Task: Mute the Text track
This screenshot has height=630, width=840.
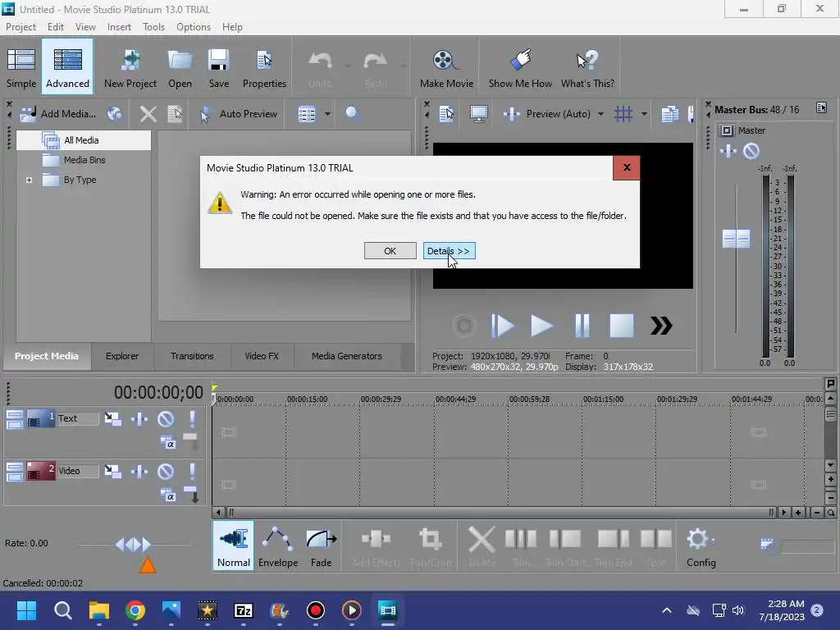Action: click(166, 418)
